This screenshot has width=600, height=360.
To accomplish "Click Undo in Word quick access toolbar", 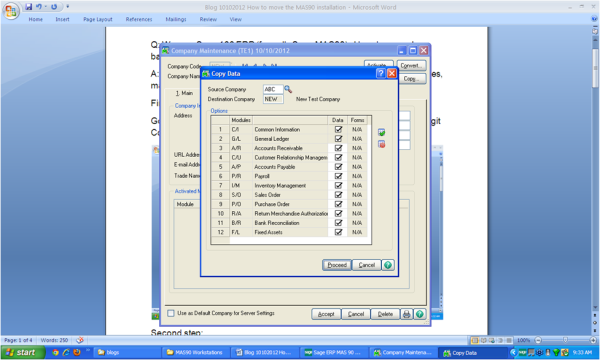I will [39, 7].
